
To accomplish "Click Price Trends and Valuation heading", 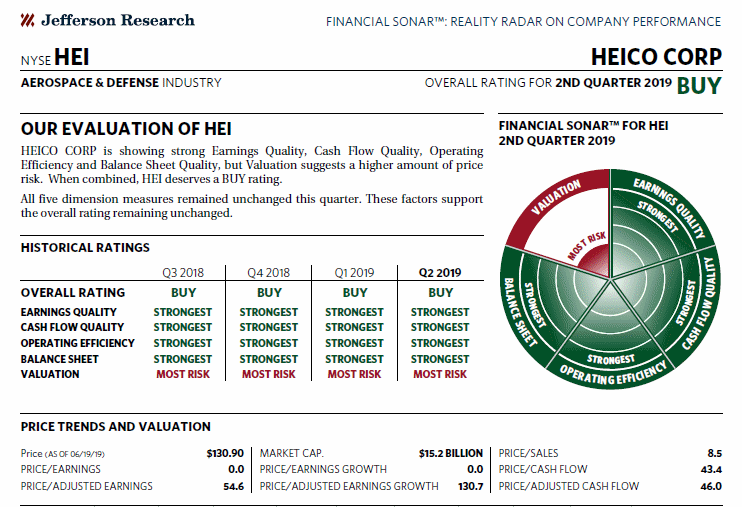I will tap(115, 427).
